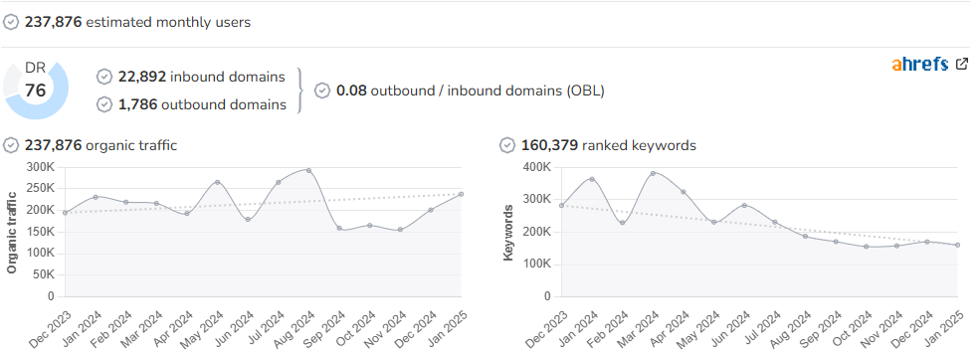Select Aug 2024 peak point on traffic chart
Viewport: 980px width, 360px height.
308,170
